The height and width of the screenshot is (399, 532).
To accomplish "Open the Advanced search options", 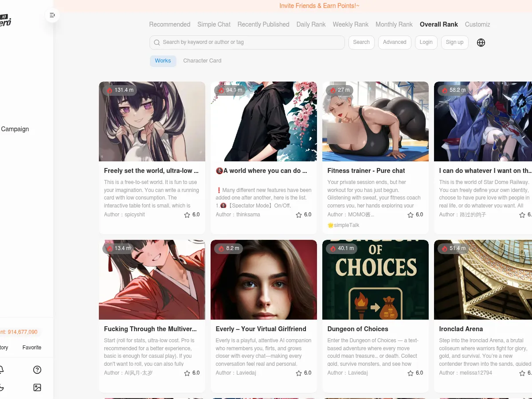I will (395, 42).
